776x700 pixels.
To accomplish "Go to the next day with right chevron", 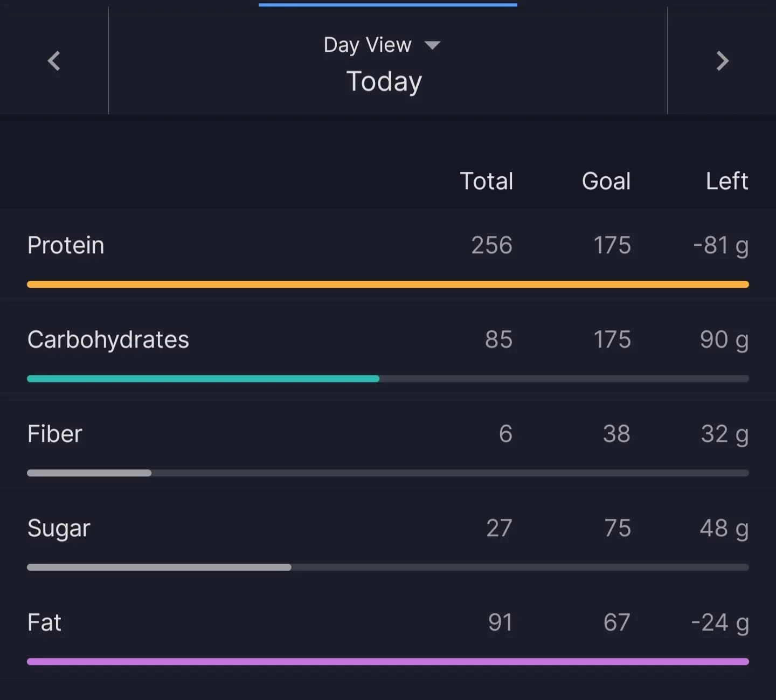I will (x=722, y=60).
